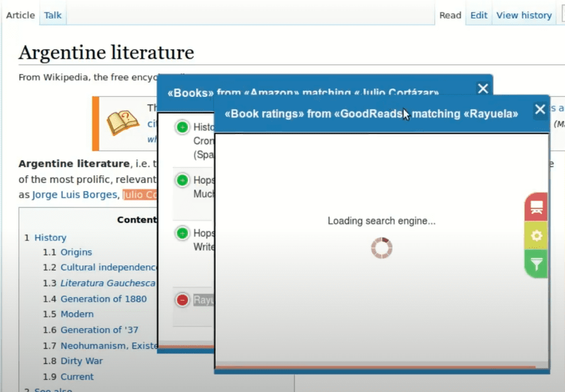Click the Books from Amazon popup title
Viewport: 565px width, 392px height.
303,92
